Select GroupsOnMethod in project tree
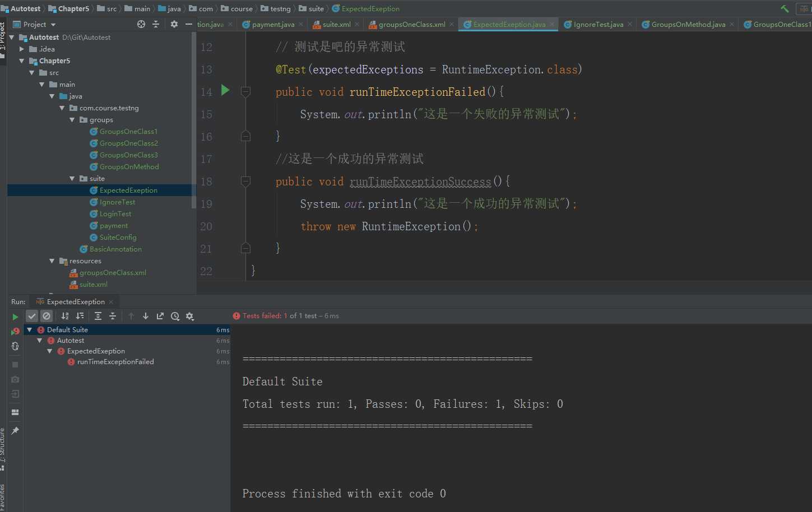The image size is (812, 512). pos(129,166)
